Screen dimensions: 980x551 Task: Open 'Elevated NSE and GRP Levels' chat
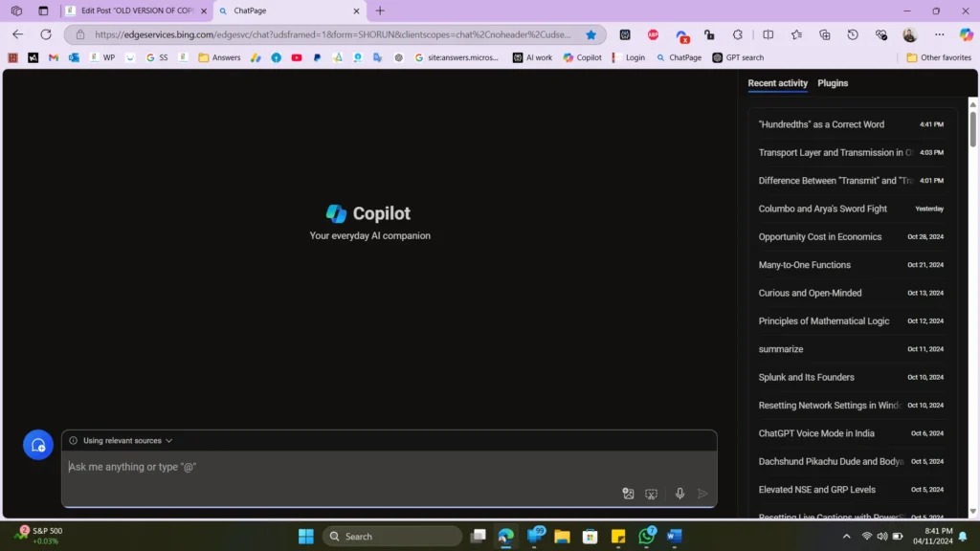pyautogui.click(x=851, y=490)
